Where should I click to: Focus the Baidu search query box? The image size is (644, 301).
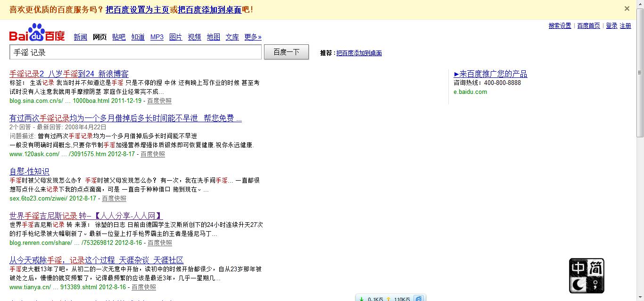135,52
